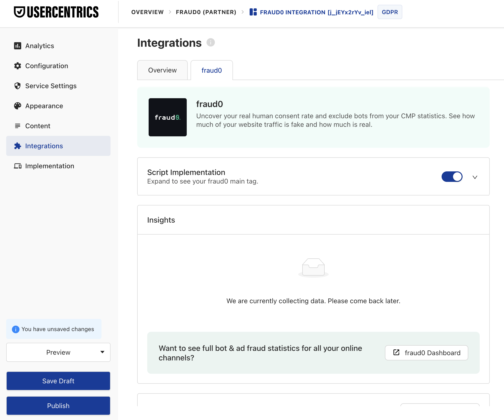
Task: Open the Preview dropdown
Action: pyautogui.click(x=58, y=352)
